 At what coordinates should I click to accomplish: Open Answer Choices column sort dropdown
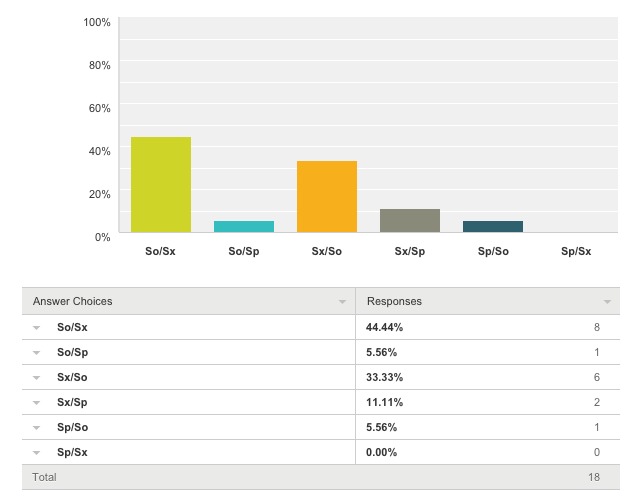[342, 301]
